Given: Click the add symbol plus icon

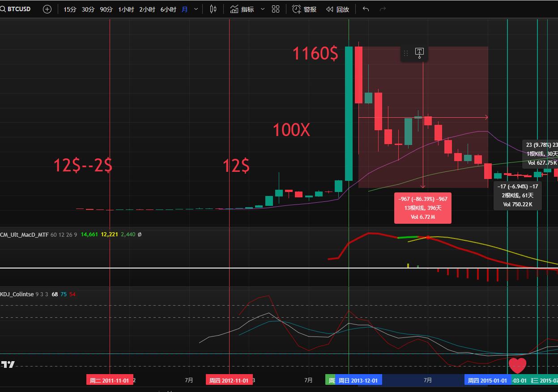Looking at the screenshot, I should [47, 9].
